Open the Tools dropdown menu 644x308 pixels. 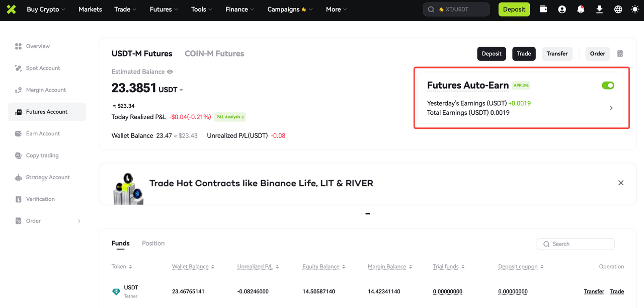pos(202,10)
